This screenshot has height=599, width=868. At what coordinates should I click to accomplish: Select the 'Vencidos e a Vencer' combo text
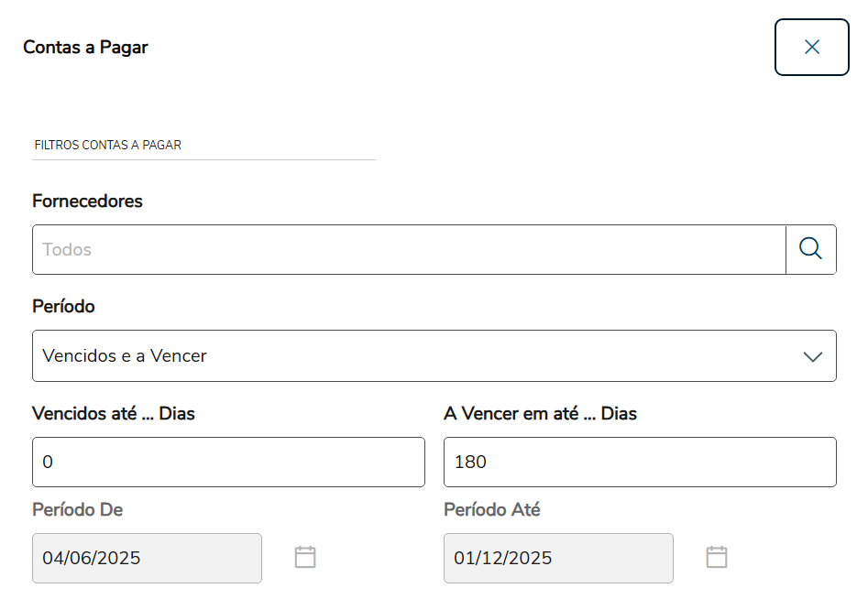(x=125, y=356)
